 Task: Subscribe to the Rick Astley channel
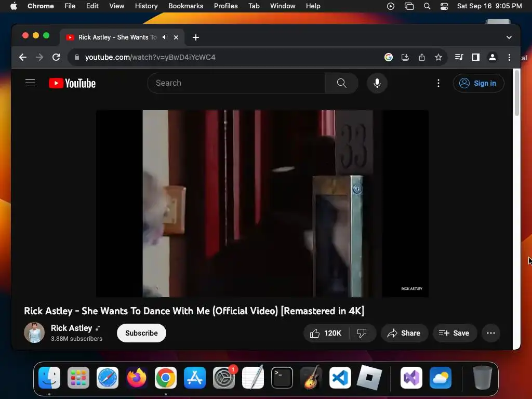(141, 333)
